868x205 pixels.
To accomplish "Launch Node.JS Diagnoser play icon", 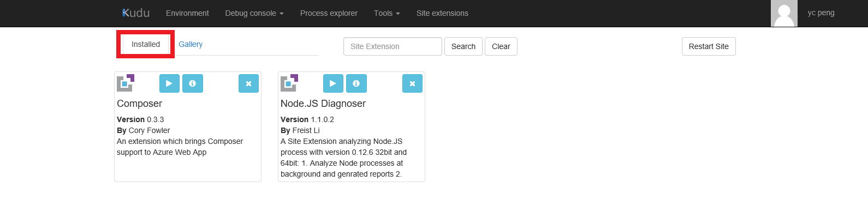I will (333, 83).
